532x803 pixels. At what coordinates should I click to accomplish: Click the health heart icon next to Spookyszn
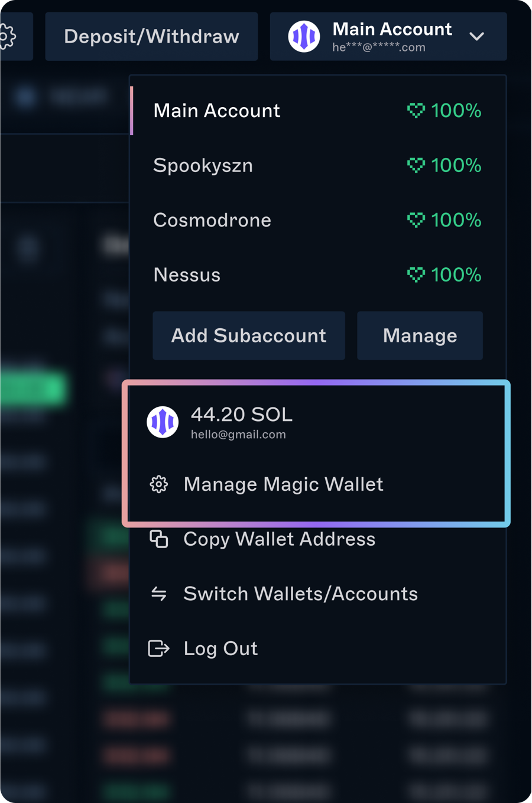pos(416,166)
